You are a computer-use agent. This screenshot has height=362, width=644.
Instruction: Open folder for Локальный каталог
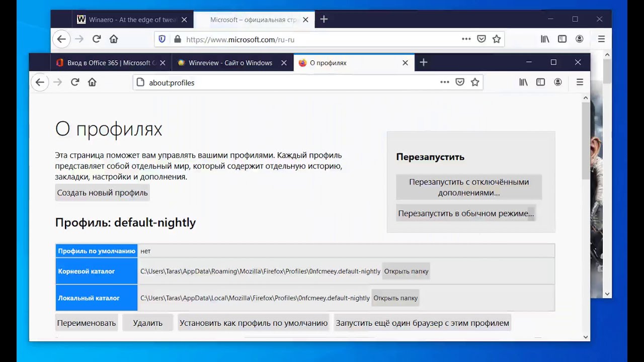395,298
